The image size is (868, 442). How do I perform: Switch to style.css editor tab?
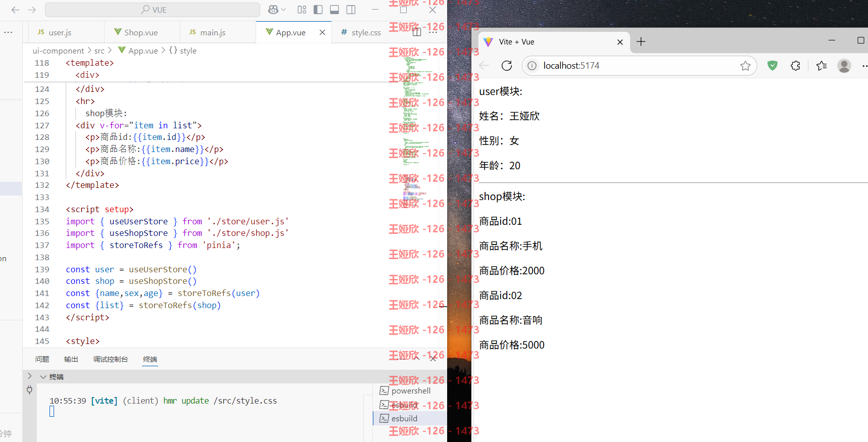366,32
